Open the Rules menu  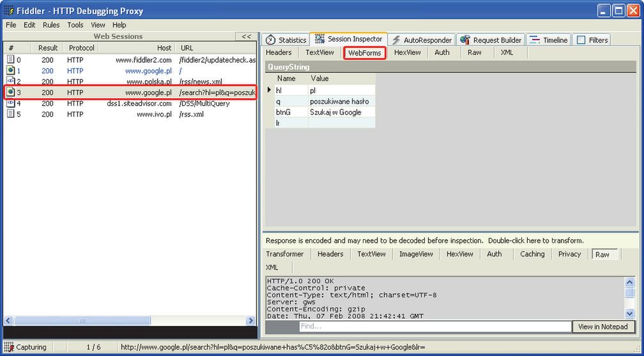pyautogui.click(x=51, y=25)
